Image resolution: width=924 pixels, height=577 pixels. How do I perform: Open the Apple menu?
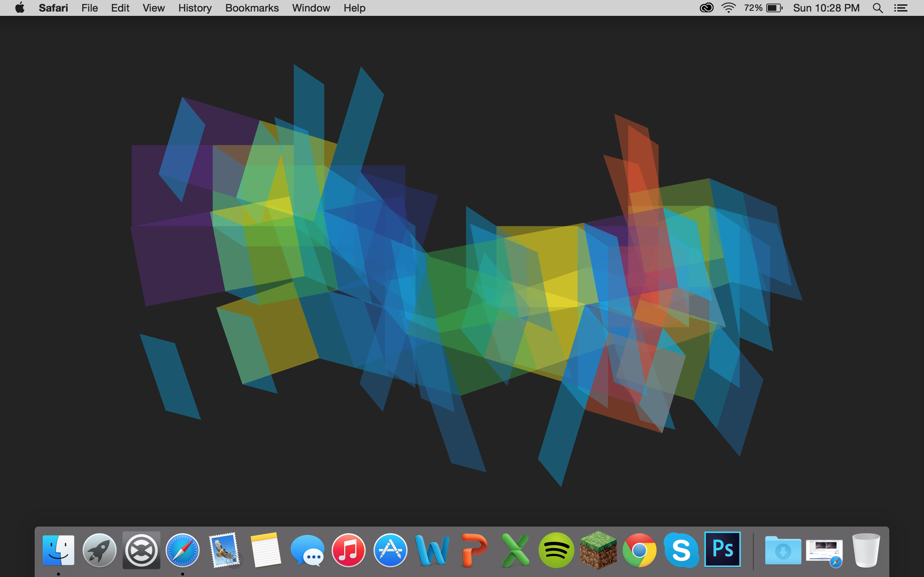[20, 8]
